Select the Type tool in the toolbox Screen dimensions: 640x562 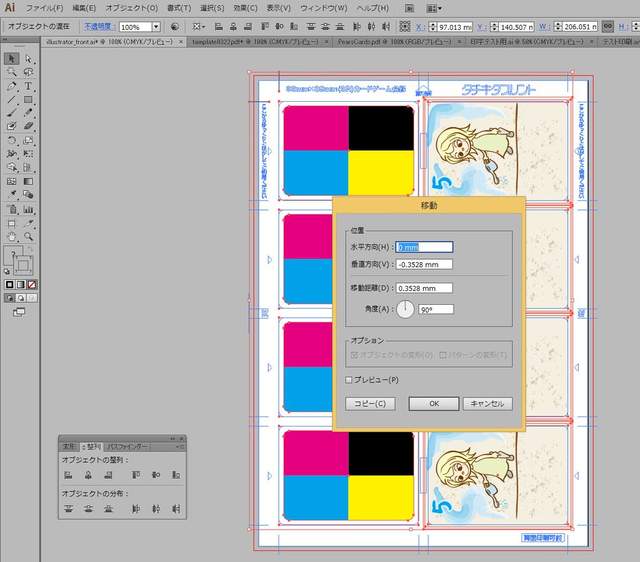(x=28, y=87)
